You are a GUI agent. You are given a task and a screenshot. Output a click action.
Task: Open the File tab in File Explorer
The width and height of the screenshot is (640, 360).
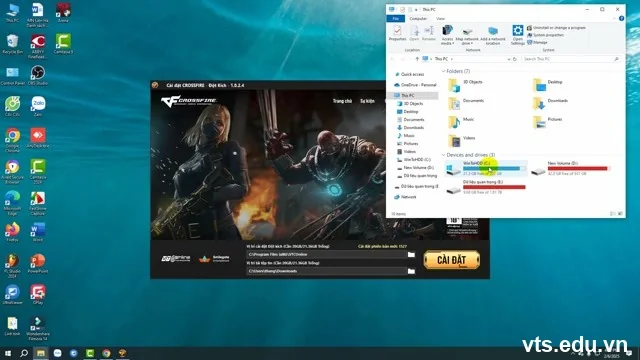(396, 19)
